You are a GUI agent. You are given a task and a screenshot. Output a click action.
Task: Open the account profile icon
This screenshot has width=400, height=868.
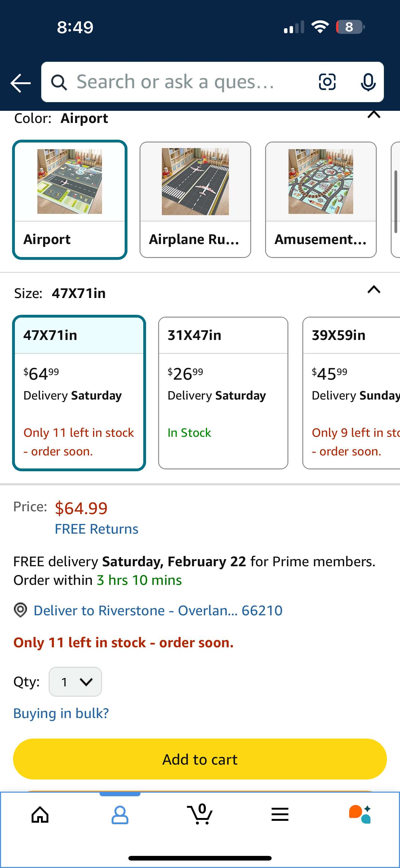tap(120, 815)
